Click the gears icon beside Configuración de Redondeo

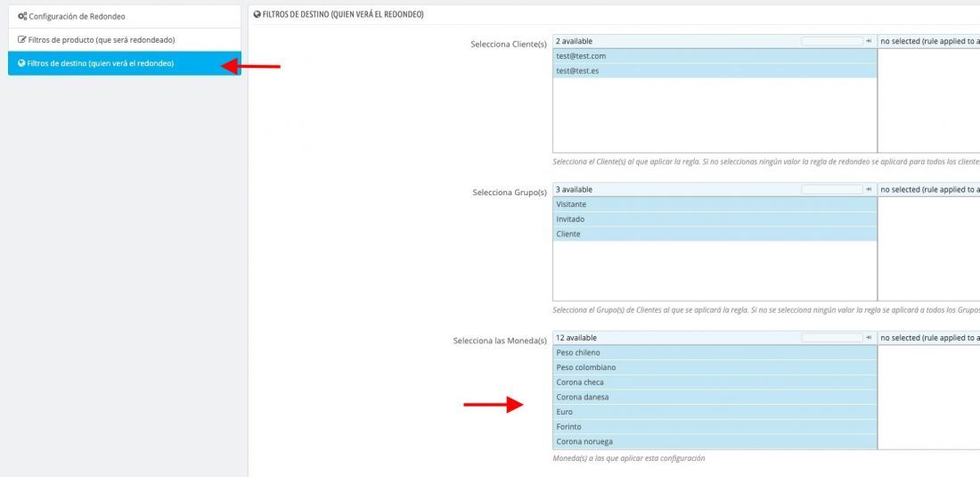[x=22, y=16]
